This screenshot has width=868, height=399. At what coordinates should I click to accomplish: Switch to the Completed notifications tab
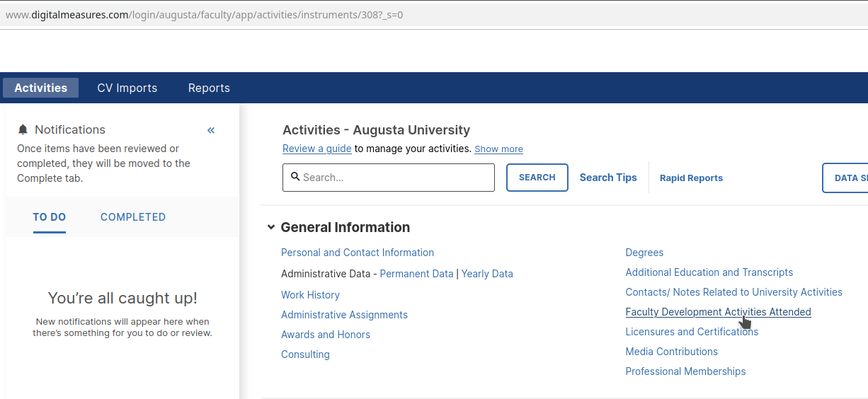click(133, 217)
